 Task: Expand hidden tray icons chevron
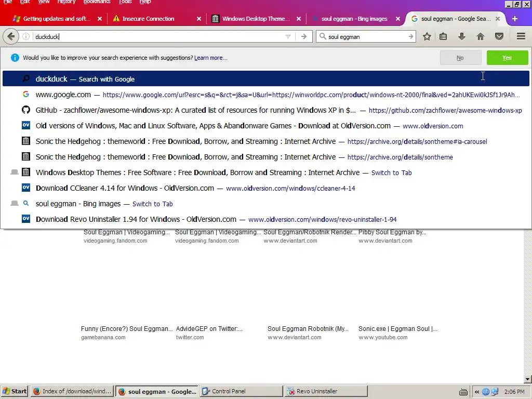click(477, 392)
